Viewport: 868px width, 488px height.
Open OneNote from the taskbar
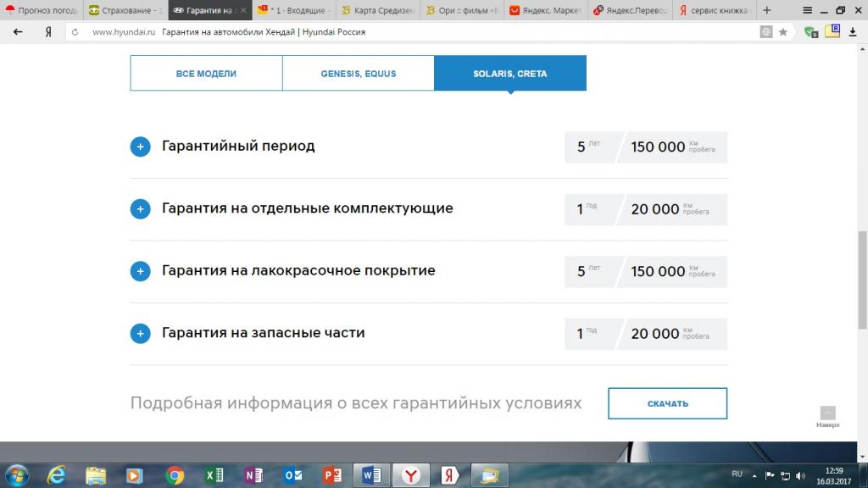point(253,475)
